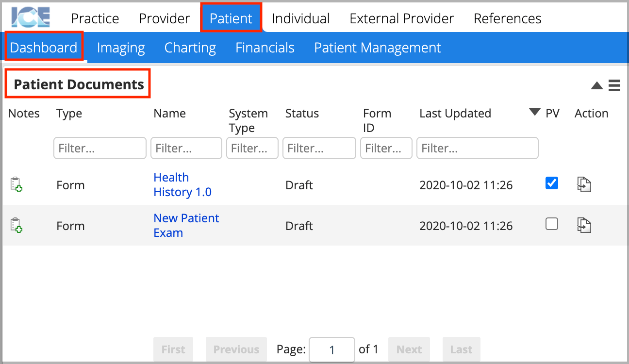
Task: Focus the Last Updated filter field
Action: click(x=478, y=148)
